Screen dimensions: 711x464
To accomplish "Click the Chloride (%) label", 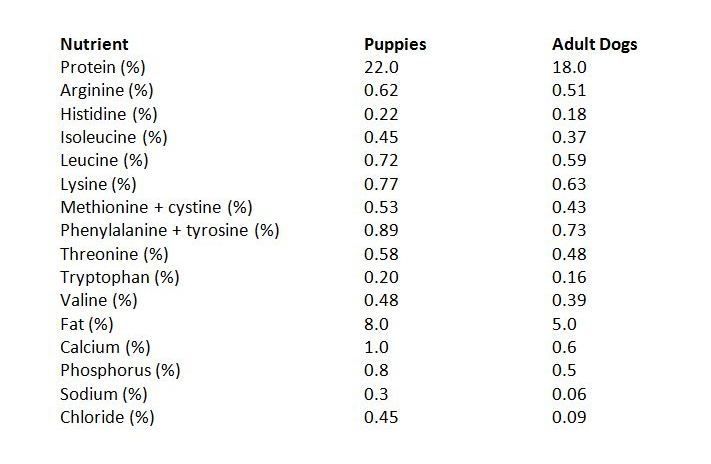I will click(107, 417).
